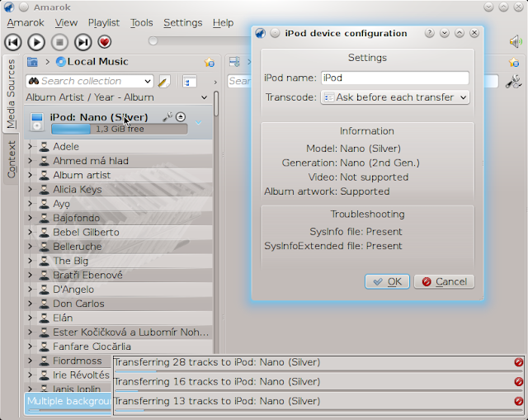
Task: Expand the Adele artist node
Action: pyautogui.click(x=31, y=147)
